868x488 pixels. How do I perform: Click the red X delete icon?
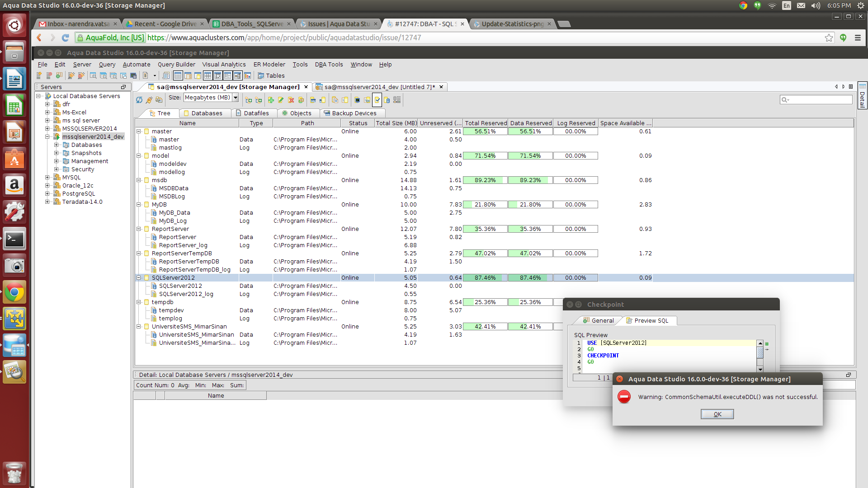(x=291, y=100)
